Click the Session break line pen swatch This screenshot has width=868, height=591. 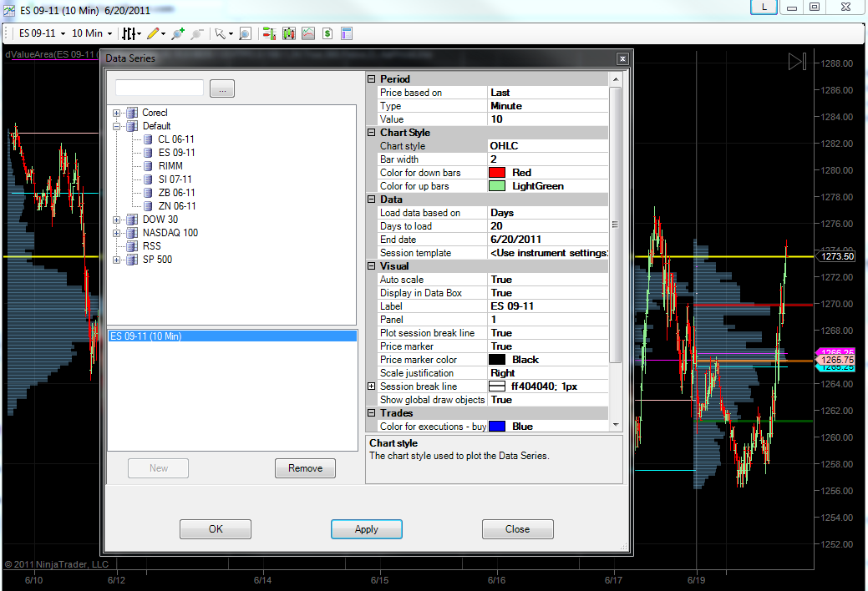click(x=497, y=386)
